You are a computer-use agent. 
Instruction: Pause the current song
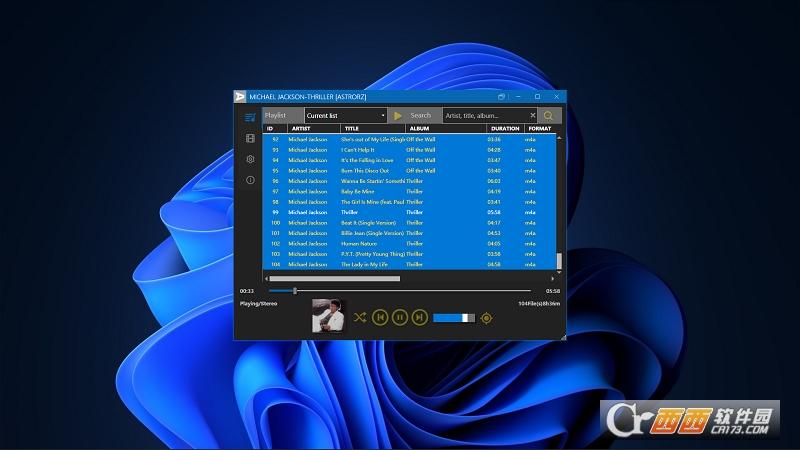(x=399, y=317)
